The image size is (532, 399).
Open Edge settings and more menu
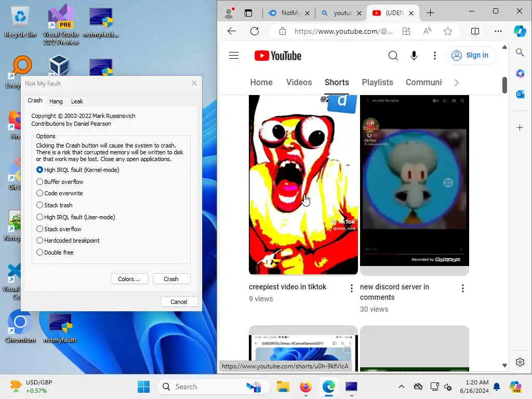(x=498, y=31)
